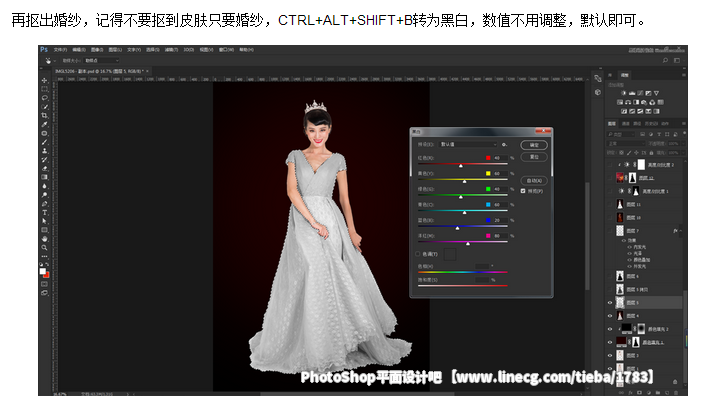Open the 预设 preset dropdown 默认值
The height and width of the screenshot is (396, 709).
point(468,145)
